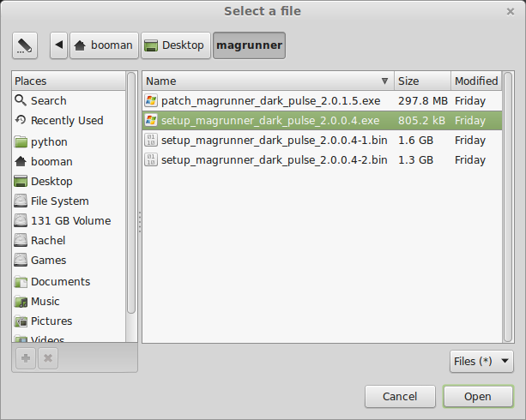526x420 pixels.
Task: Open Recently Used in Places
Action: click(x=69, y=120)
